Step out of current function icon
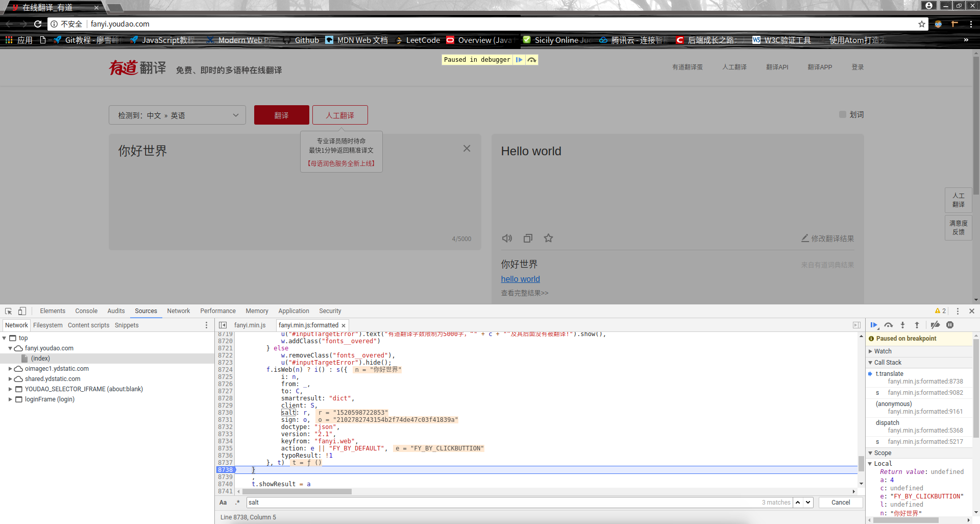This screenshot has height=524, width=980. coord(917,325)
